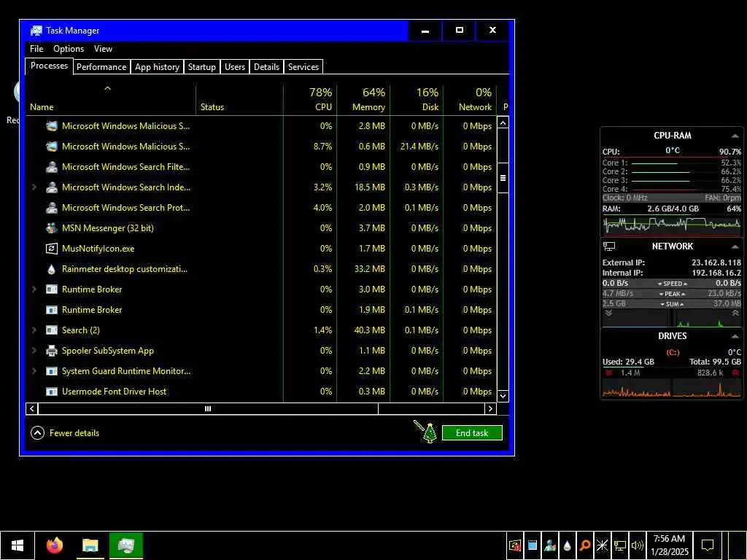Collapse the DRIVES widget

click(x=735, y=336)
